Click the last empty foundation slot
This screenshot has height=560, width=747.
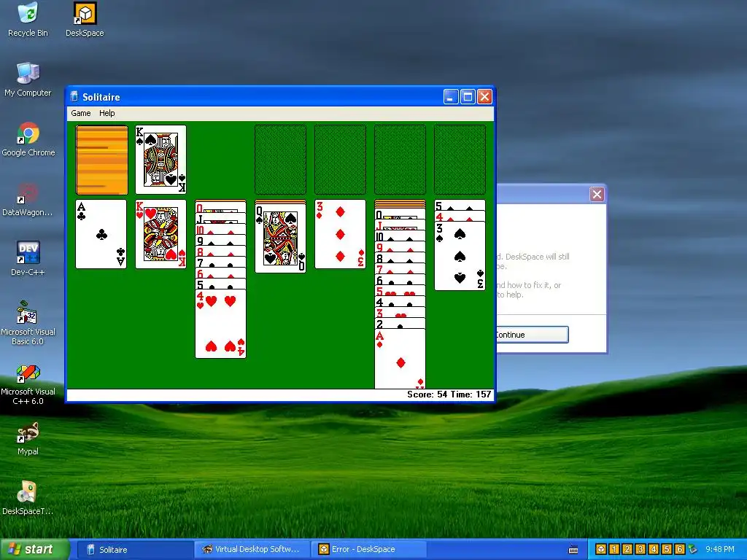[x=460, y=160]
